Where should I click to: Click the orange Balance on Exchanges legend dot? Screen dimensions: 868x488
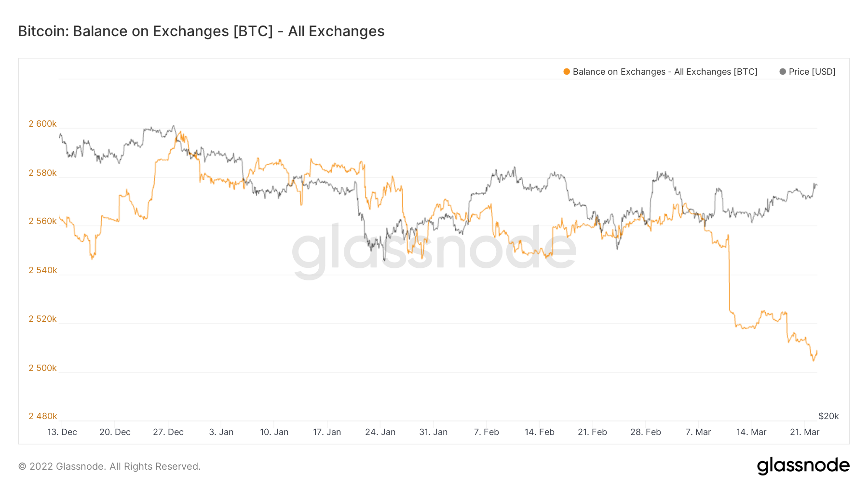click(567, 72)
